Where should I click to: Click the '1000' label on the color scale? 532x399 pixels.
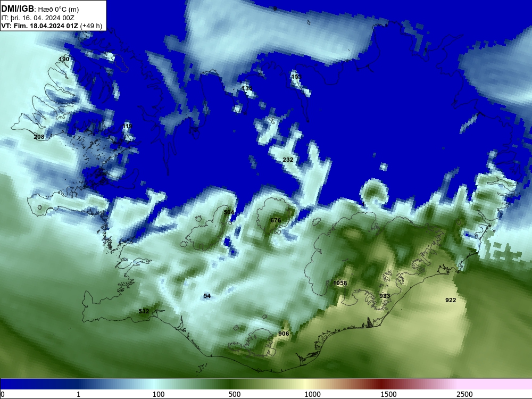click(x=312, y=394)
